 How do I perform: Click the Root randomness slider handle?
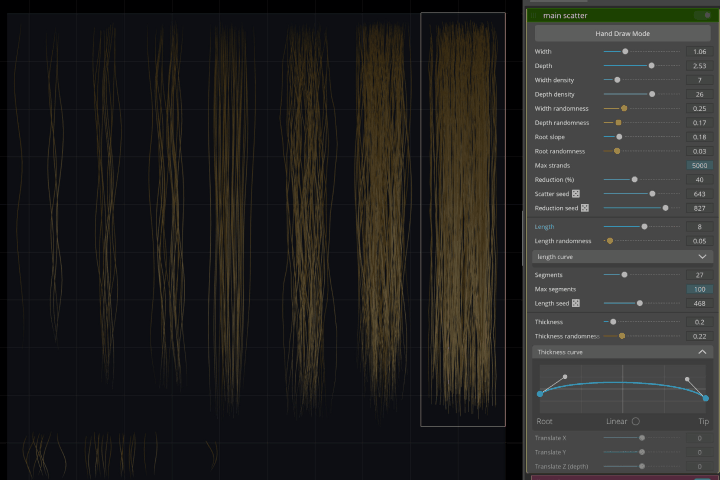point(617,151)
